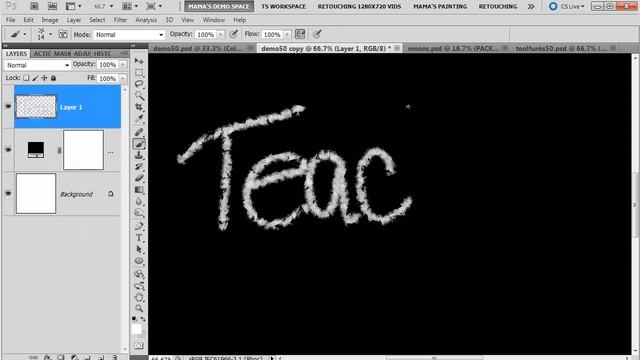Select the Pen tool

point(139,226)
